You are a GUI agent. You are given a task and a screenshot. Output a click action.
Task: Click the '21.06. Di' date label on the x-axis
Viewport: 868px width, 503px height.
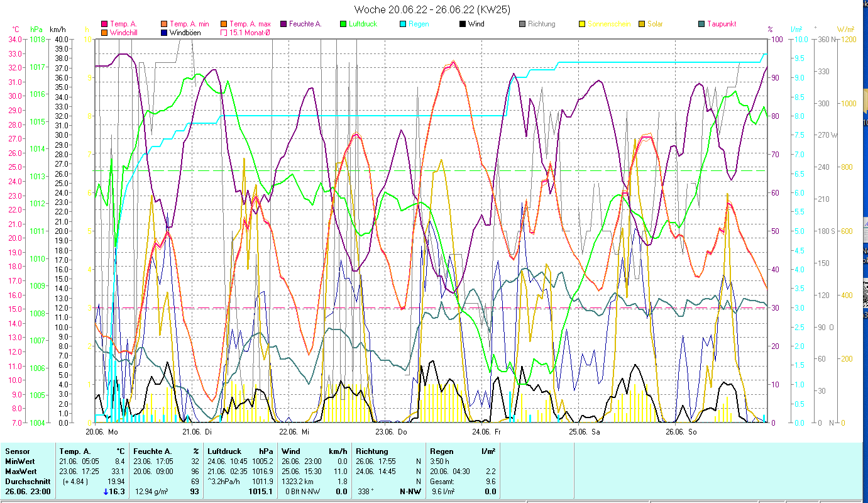coord(197,432)
